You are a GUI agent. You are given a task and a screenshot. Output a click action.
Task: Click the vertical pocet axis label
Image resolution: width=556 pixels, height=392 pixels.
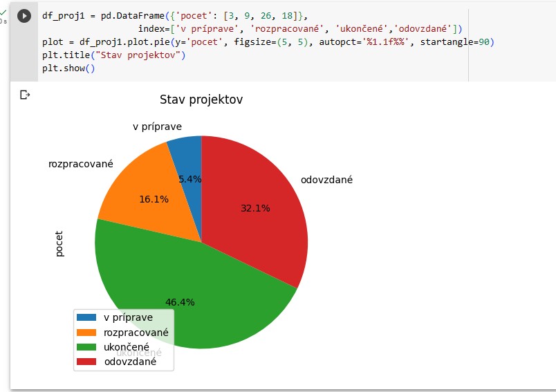[59, 243]
